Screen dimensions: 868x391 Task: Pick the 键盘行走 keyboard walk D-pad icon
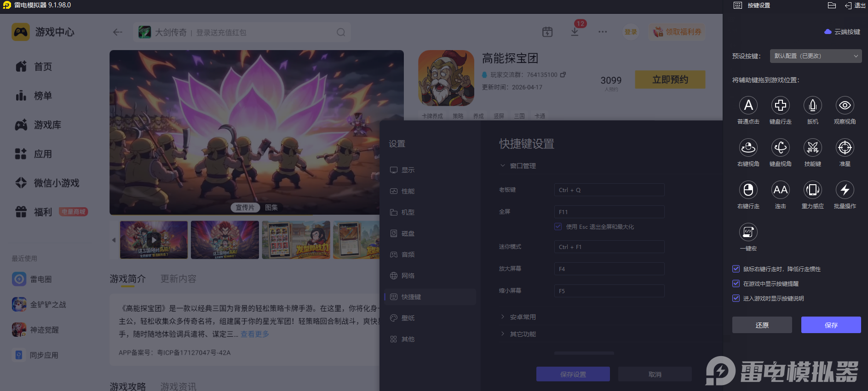(x=781, y=105)
